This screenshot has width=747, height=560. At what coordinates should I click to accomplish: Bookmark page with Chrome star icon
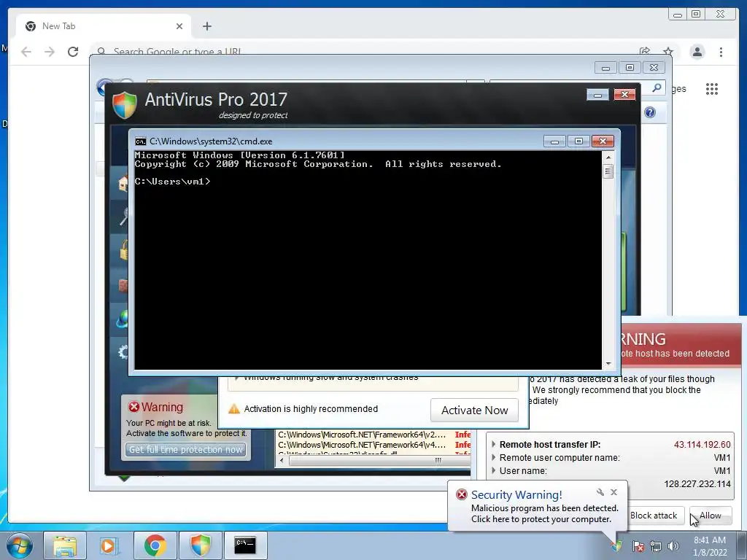click(668, 51)
